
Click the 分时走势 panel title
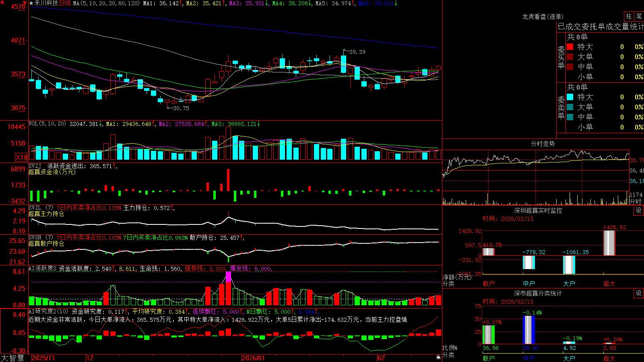coord(543,144)
